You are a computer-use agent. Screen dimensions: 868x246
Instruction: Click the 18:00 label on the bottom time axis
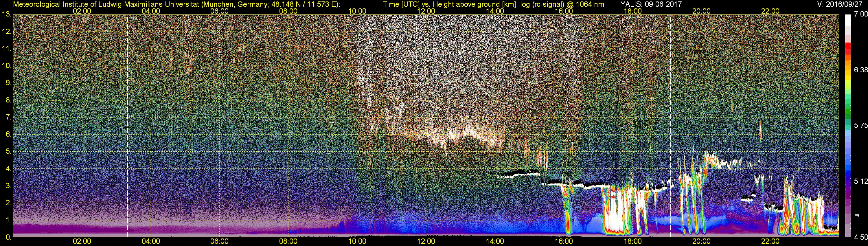[632, 241]
